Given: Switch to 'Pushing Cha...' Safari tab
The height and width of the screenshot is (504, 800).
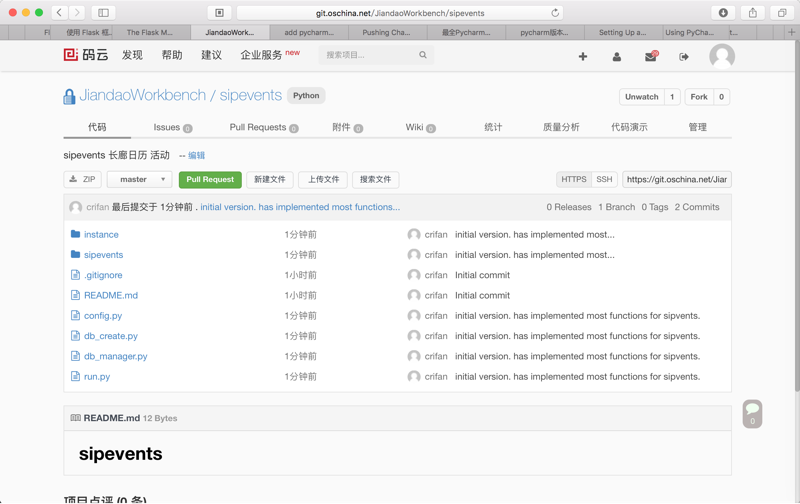Looking at the screenshot, I should [386, 32].
